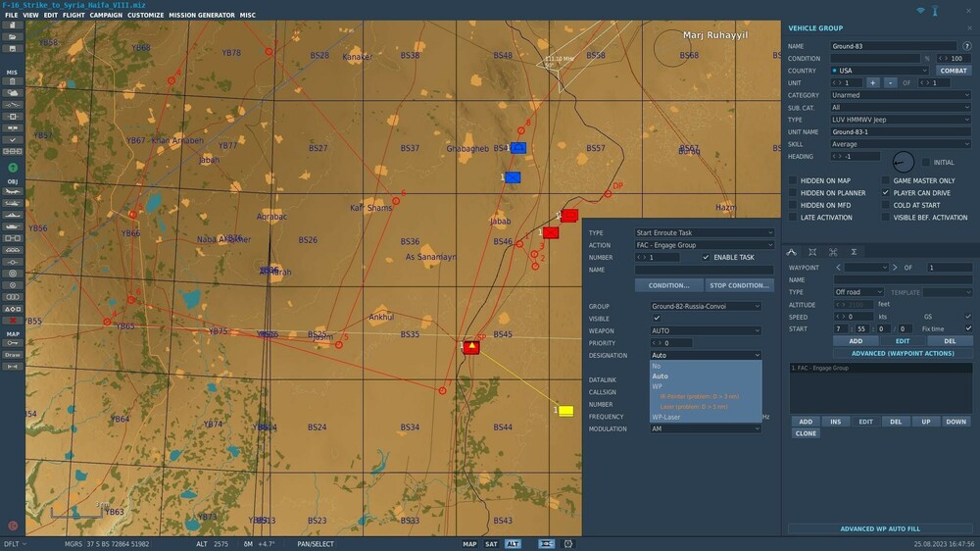Open the waypoint type Off road dropdown
Image resolution: width=980 pixels, height=551 pixels.
pyautogui.click(x=858, y=292)
